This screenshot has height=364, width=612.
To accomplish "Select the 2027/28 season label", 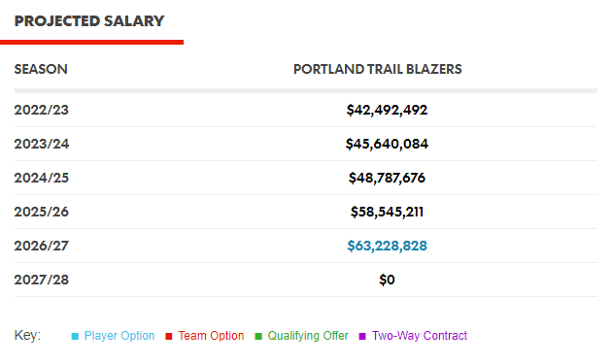I will coord(42,280).
